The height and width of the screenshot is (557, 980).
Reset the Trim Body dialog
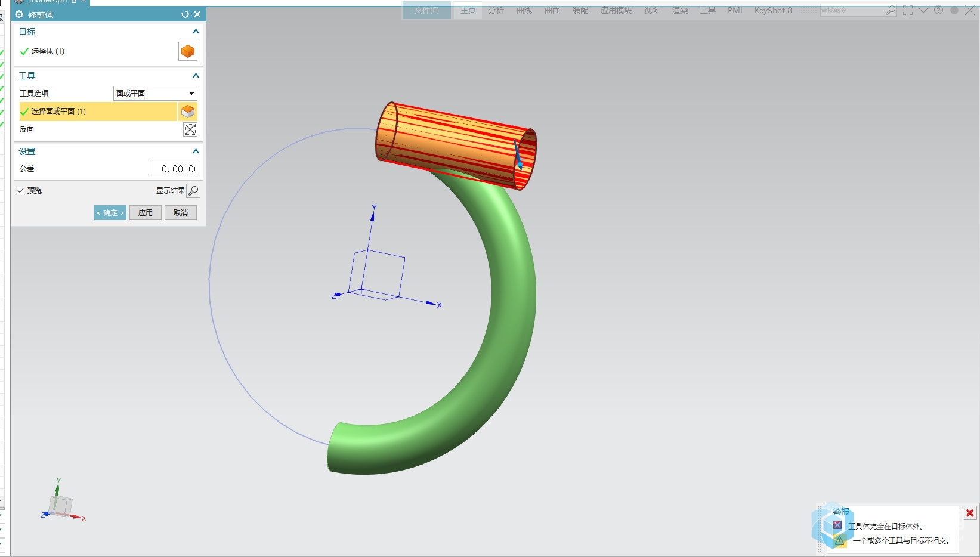185,14
